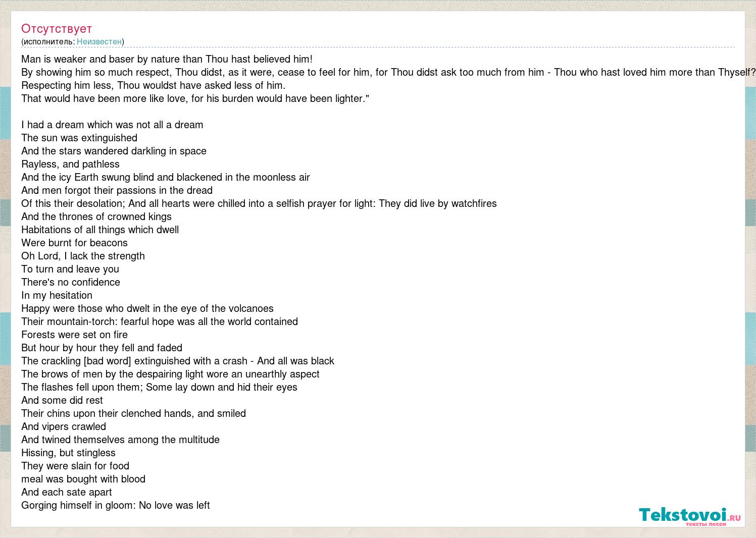756x538 pixels.
Task: Click the lyric 'And vipers crawled'
Action: [64, 426]
